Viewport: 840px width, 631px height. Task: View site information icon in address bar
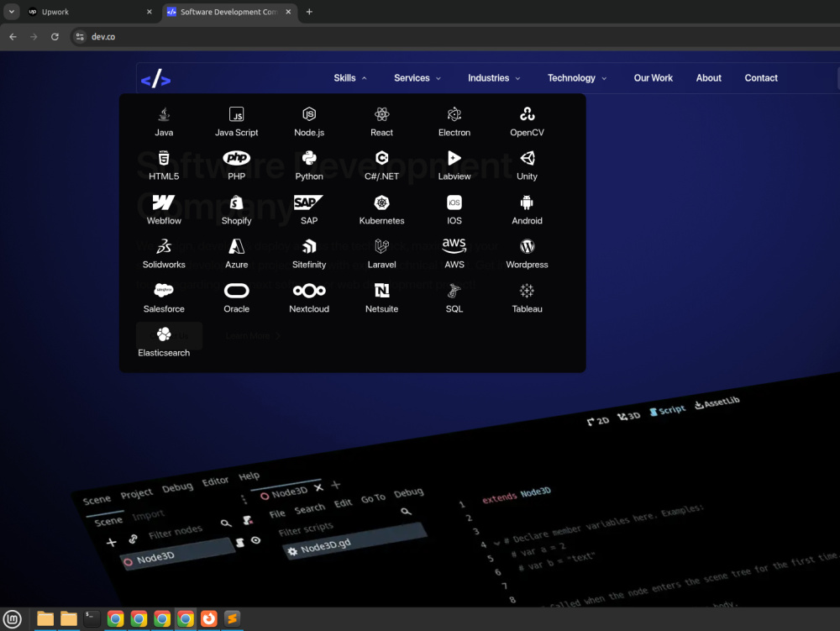pyautogui.click(x=80, y=37)
